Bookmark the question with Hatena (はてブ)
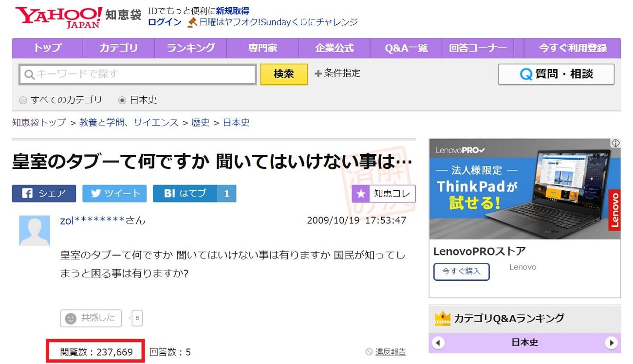Screen dimensions: 633x364 click(186, 193)
